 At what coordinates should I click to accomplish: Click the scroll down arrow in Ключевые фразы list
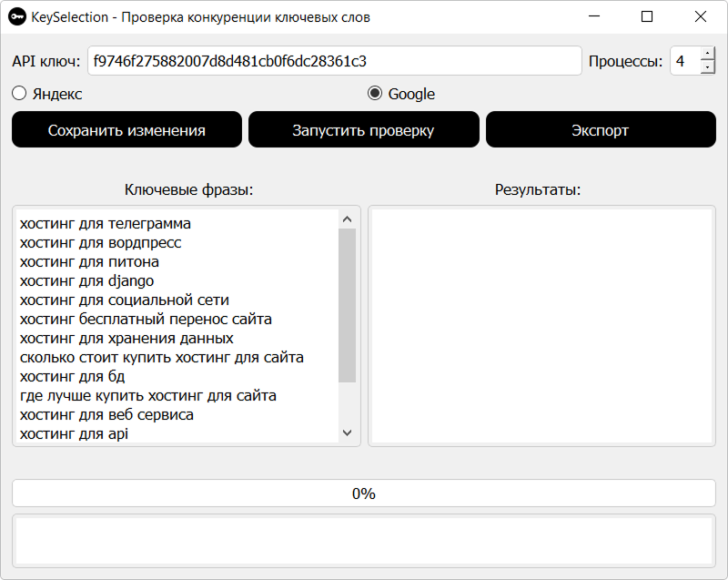[347, 432]
